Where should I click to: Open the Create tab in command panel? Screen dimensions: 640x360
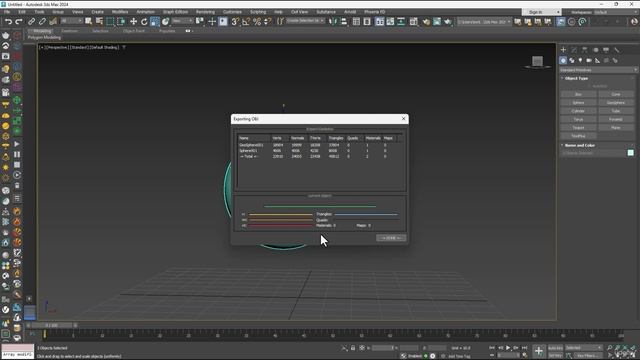click(563, 50)
